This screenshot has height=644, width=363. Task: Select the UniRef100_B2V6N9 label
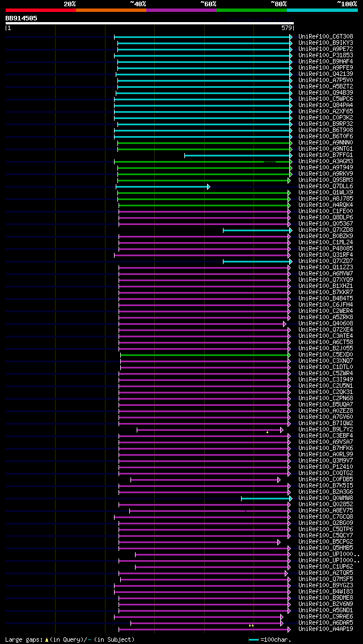coord(326,604)
